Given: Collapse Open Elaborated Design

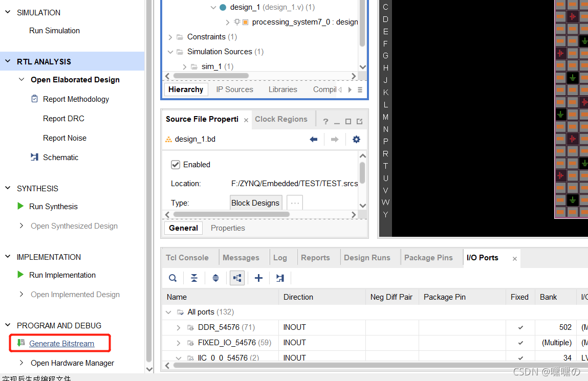Looking at the screenshot, I should tap(21, 79).
